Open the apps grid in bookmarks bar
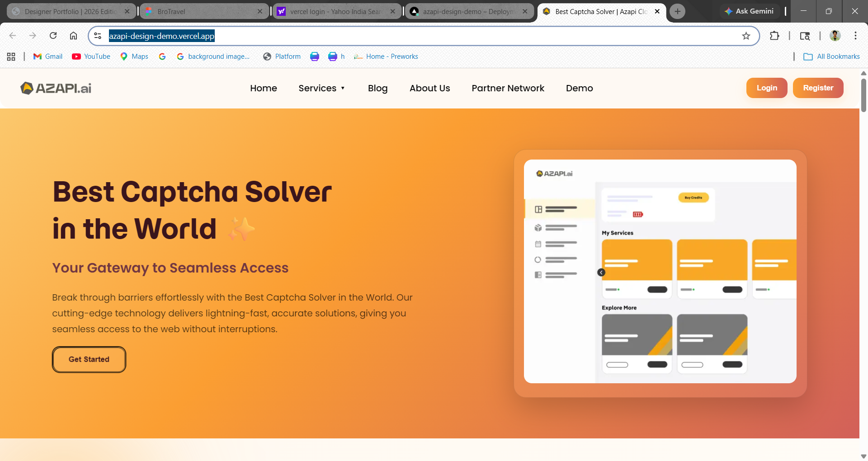Image resolution: width=868 pixels, height=461 pixels. (x=11, y=56)
